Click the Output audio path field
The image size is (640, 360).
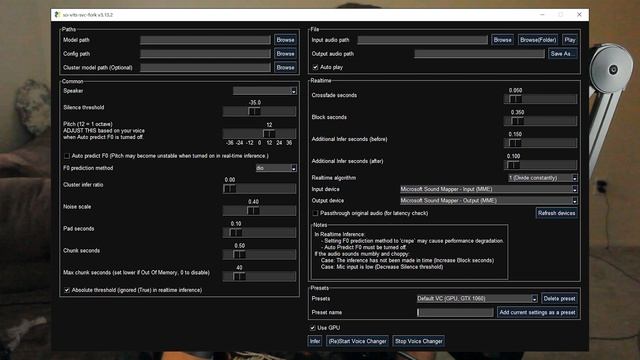(x=479, y=54)
